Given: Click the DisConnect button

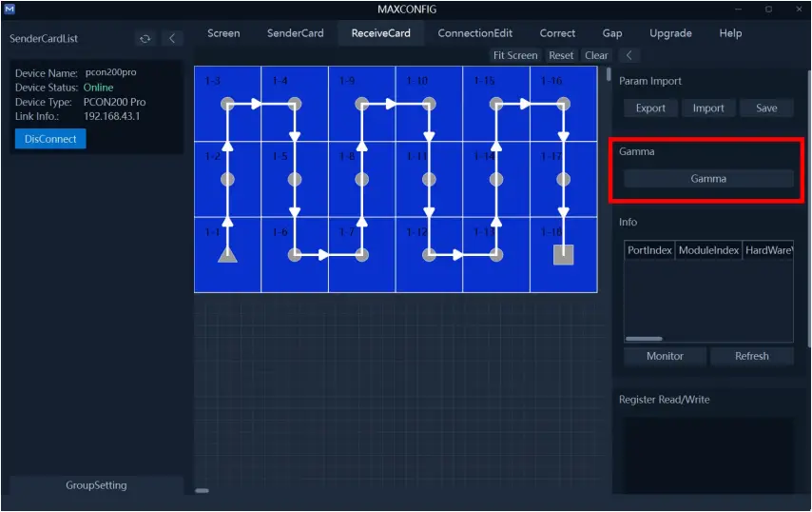Looking at the screenshot, I should [x=50, y=139].
